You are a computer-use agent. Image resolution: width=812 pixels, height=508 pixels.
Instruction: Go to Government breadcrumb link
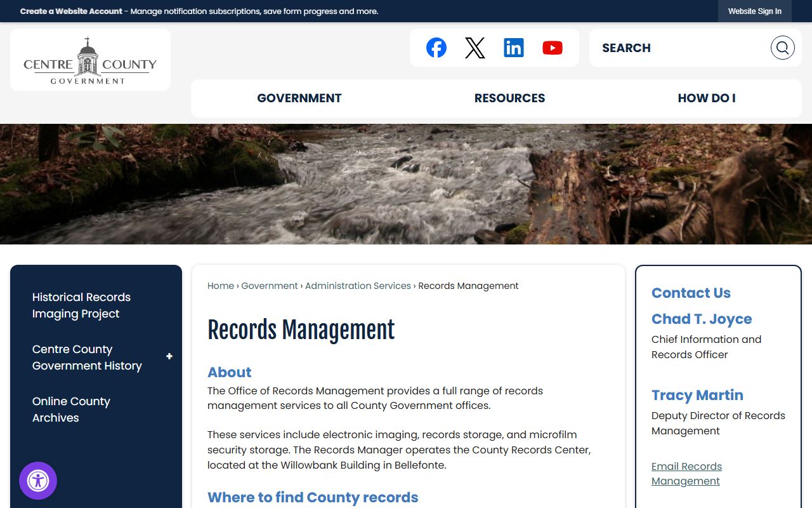coord(270,286)
